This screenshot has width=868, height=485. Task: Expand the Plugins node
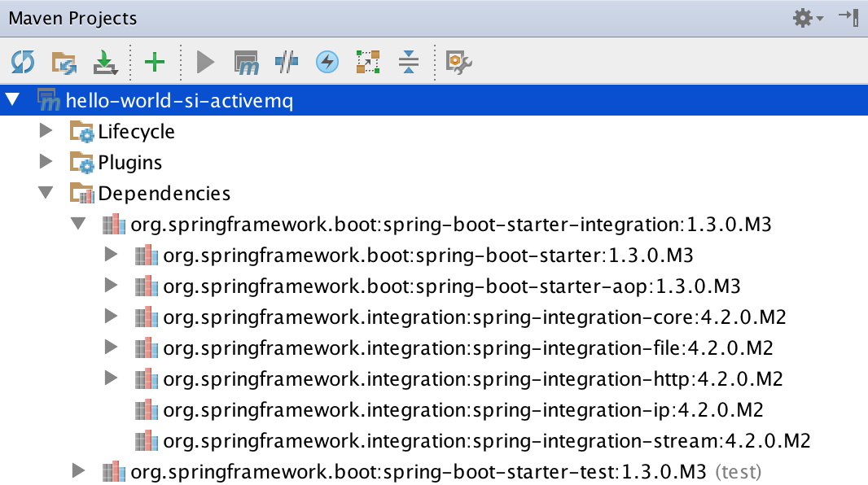coord(46,161)
